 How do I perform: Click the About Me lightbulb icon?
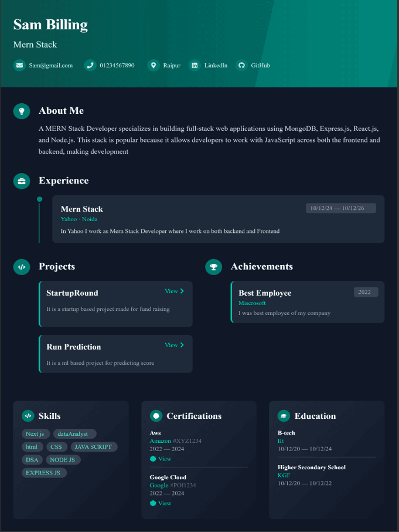(x=22, y=111)
